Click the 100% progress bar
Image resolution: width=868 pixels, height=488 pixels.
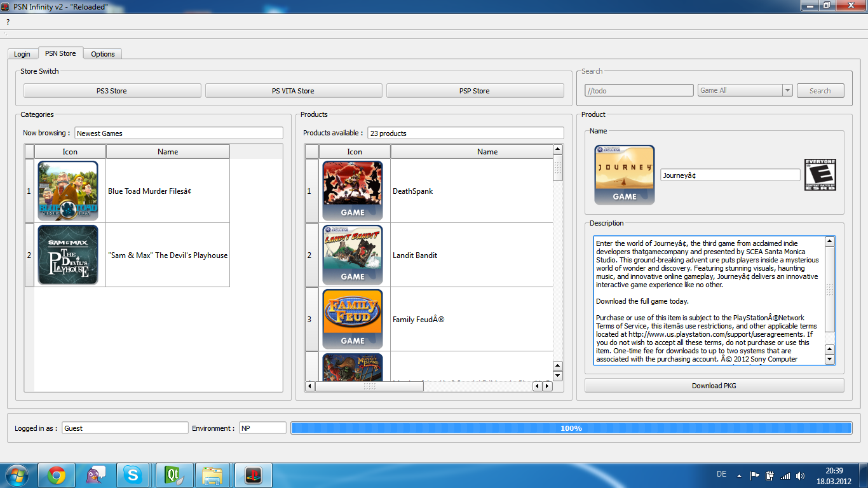[571, 428]
